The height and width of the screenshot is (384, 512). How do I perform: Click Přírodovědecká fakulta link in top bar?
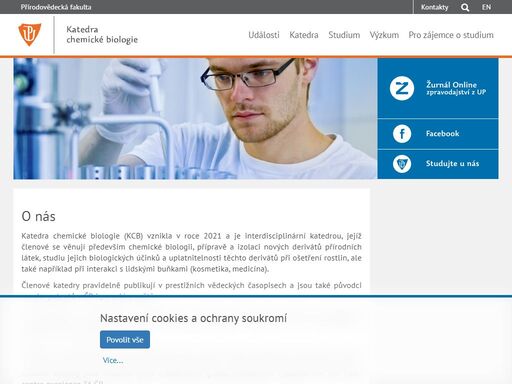[x=56, y=7]
